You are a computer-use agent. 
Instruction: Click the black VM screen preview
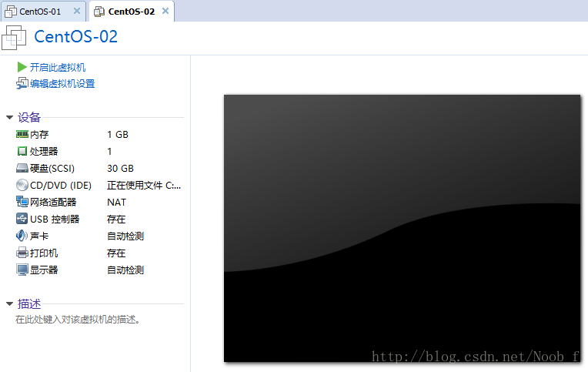pyautogui.click(x=402, y=228)
